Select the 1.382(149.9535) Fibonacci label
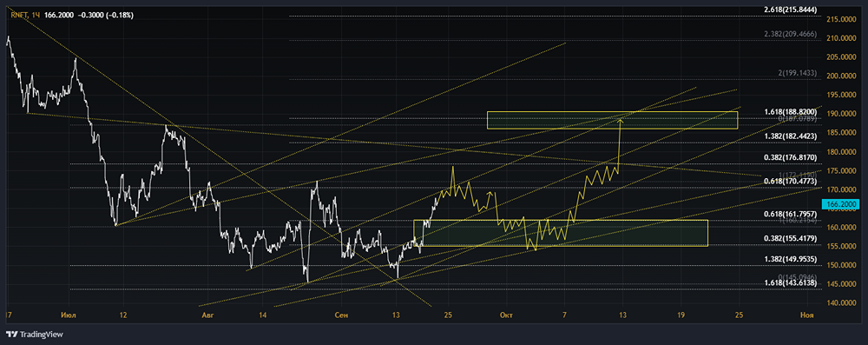The image size is (868, 345). (x=790, y=258)
